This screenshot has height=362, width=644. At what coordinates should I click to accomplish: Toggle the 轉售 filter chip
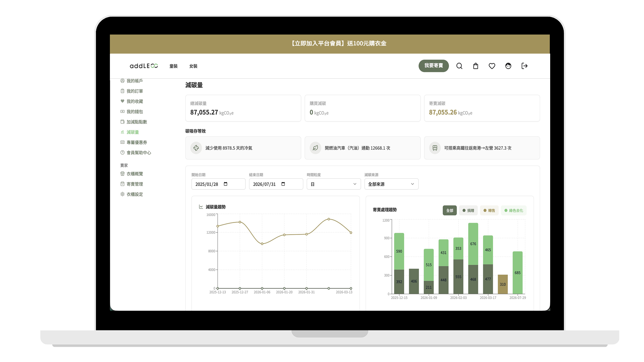[x=489, y=210]
